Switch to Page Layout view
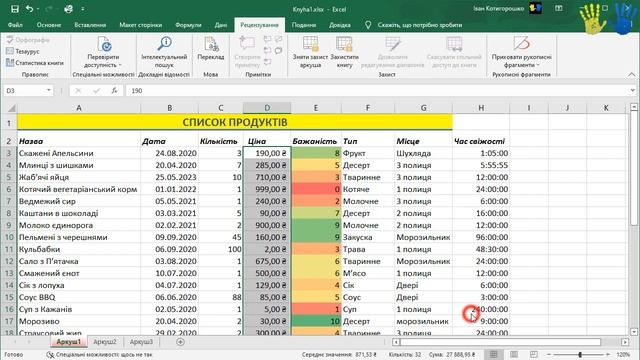 (x=514, y=355)
